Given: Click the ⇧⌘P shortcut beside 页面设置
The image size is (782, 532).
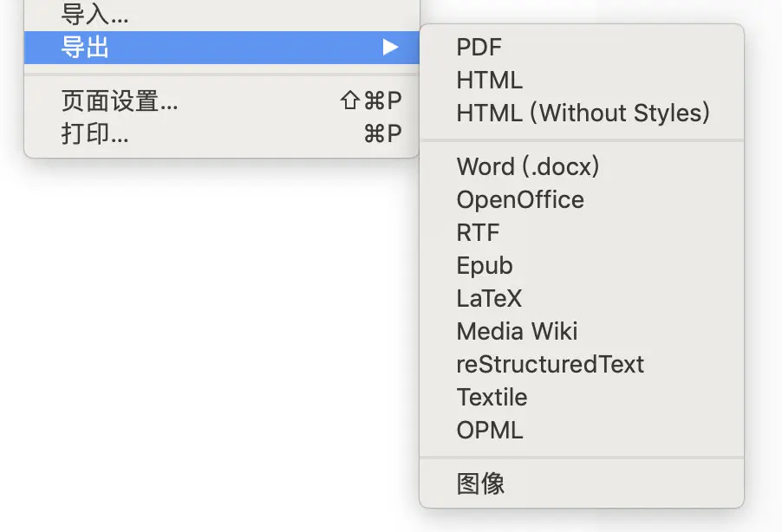Looking at the screenshot, I should (372, 101).
